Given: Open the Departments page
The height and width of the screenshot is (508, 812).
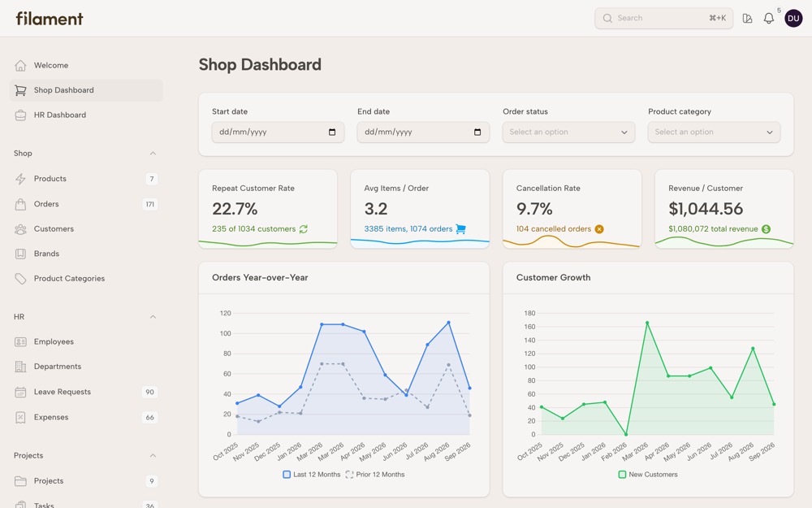Looking at the screenshot, I should (58, 367).
